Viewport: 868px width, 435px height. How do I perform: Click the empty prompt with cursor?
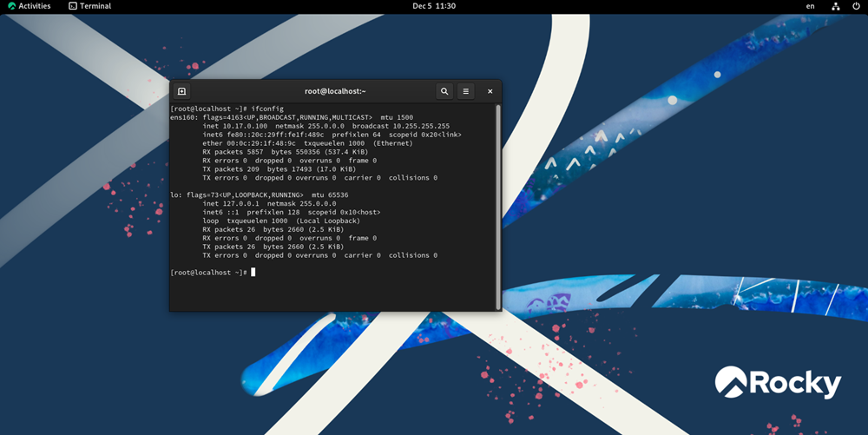213,273
